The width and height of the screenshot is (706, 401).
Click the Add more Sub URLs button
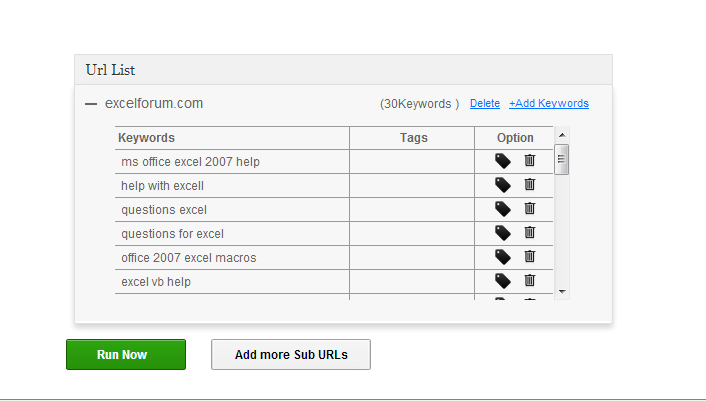pos(291,355)
